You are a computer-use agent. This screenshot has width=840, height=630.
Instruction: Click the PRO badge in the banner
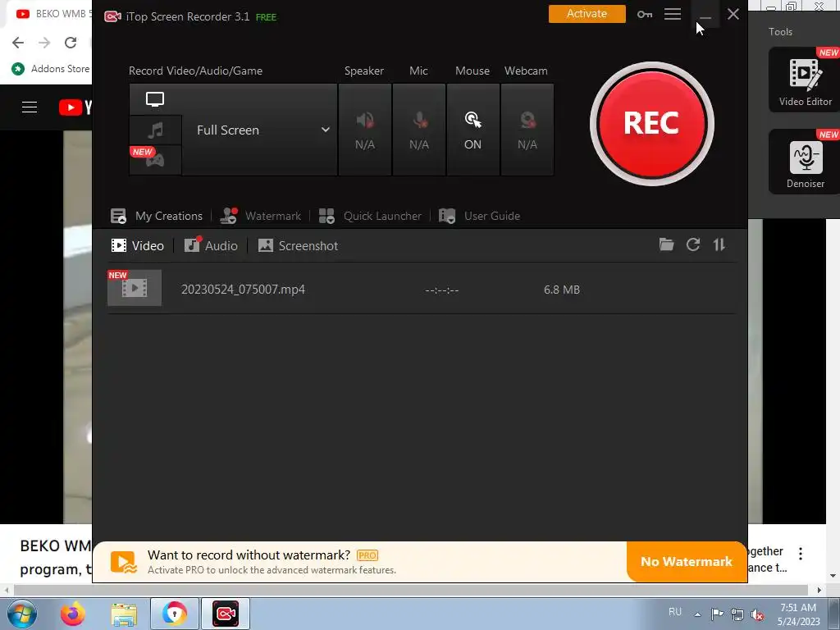click(367, 555)
